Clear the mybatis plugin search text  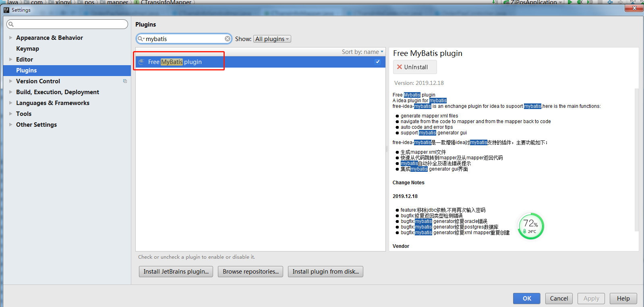(228, 39)
